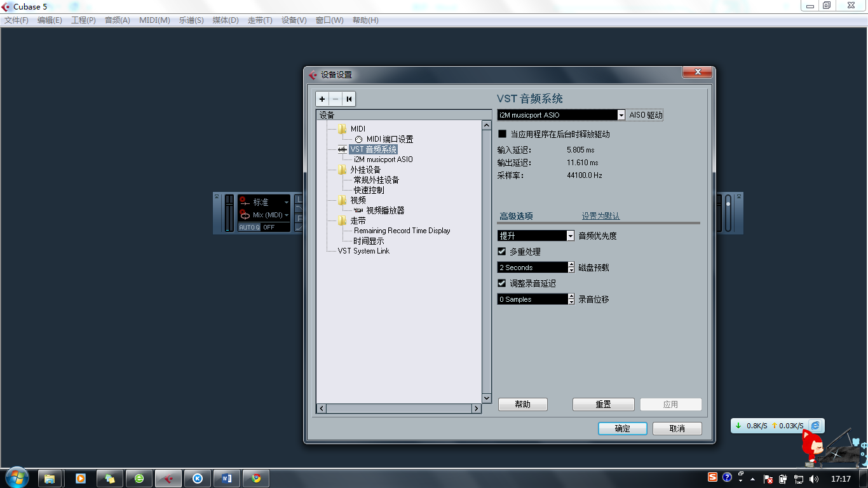Screen dimensions: 868x488
Task: Toggle 调整录音延迟 checkbox
Action: [502, 283]
